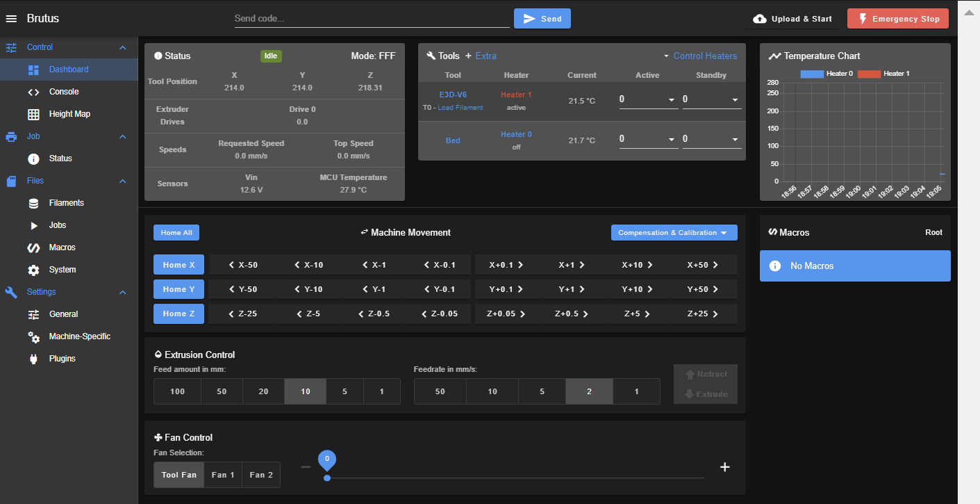Click the Tools panel wrench icon
This screenshot has height=504, width=980.
(431, 56)
